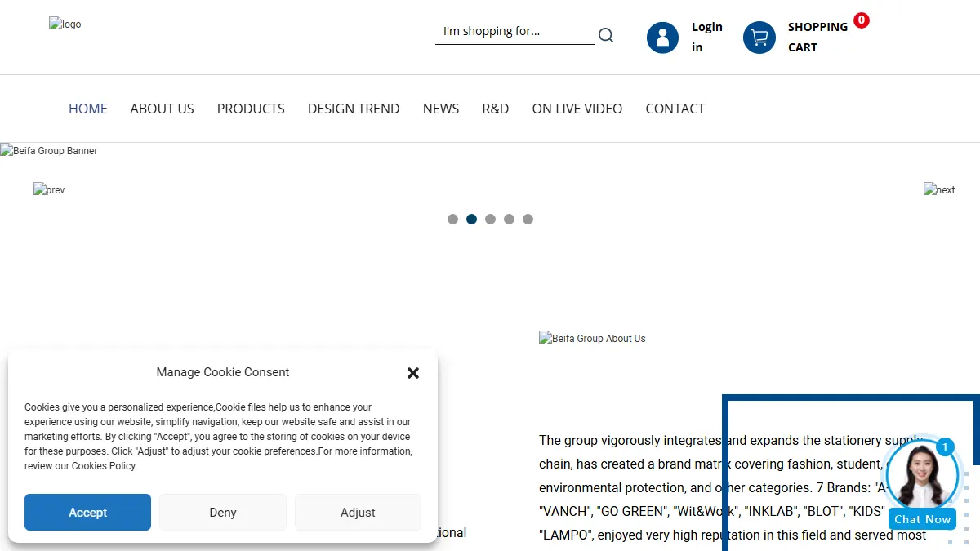
Task: Open the HOME menu item
Action: point(88,109)
